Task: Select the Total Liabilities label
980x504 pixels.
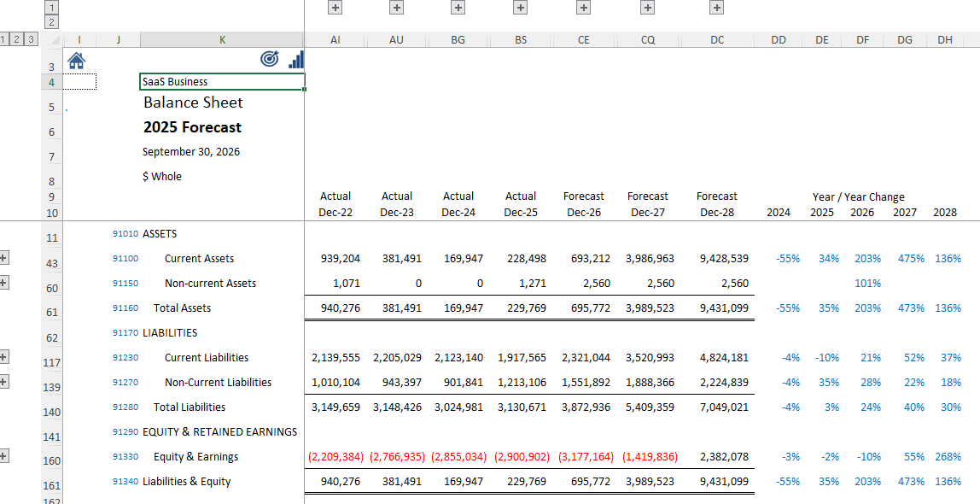Action: pyautogui.click(x=190, y=407)
